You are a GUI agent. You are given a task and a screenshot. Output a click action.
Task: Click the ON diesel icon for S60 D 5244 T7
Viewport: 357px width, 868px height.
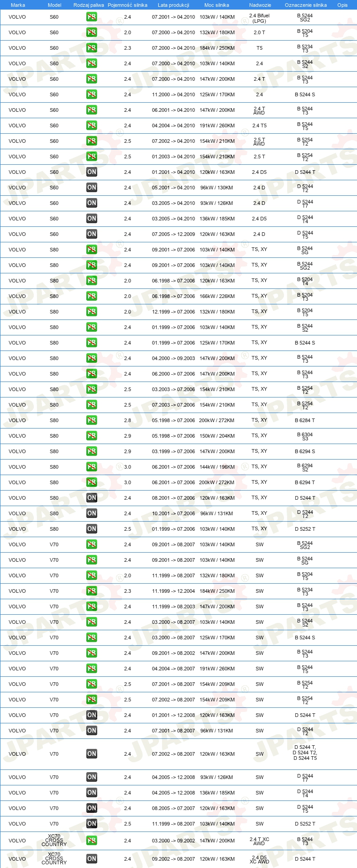point(92,203)
